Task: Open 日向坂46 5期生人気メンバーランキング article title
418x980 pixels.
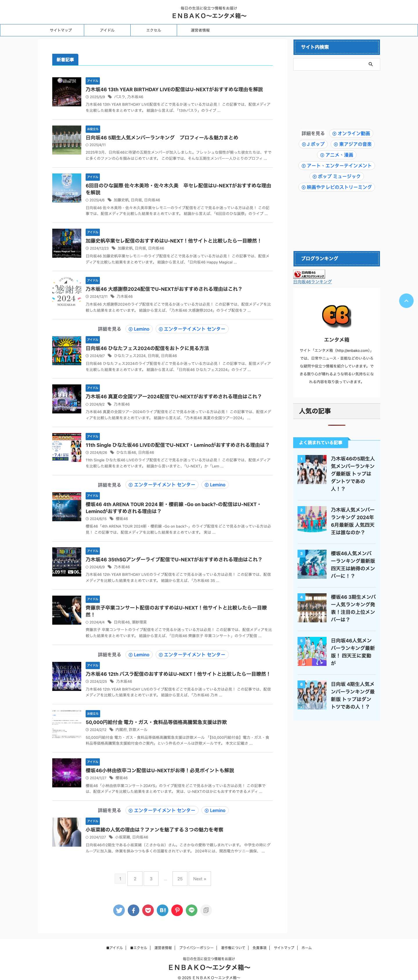Action: (x=162, y=137)
